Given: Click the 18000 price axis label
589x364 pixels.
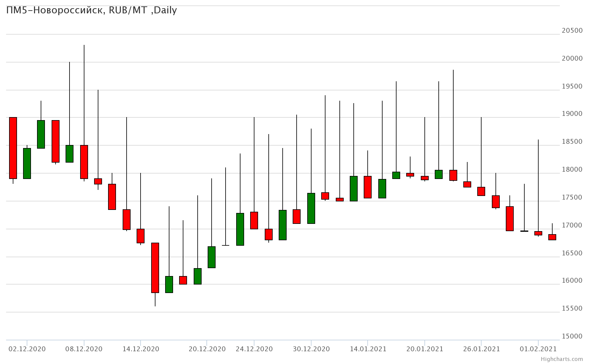Looking at the screenshot, I should [x=572, y=170].
